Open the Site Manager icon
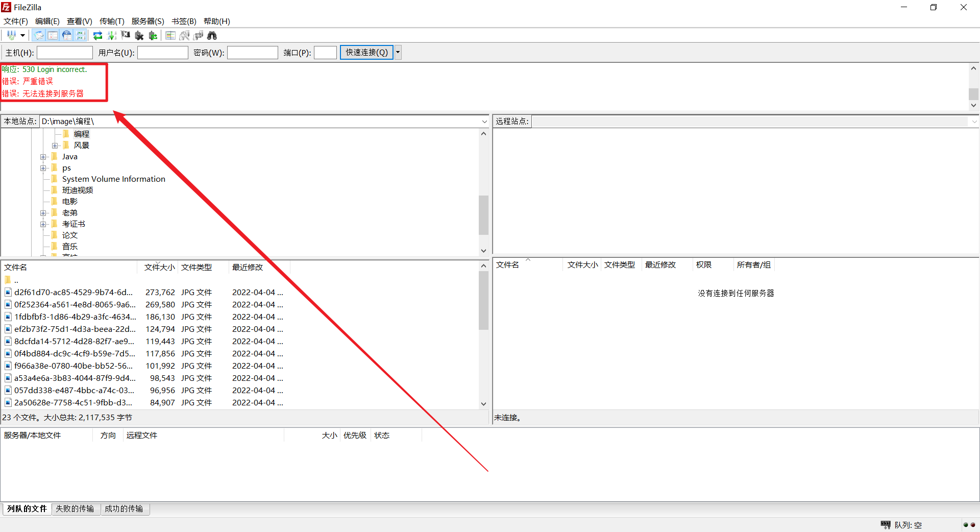This screenshot has width=980, height=532. coord(11,35)
